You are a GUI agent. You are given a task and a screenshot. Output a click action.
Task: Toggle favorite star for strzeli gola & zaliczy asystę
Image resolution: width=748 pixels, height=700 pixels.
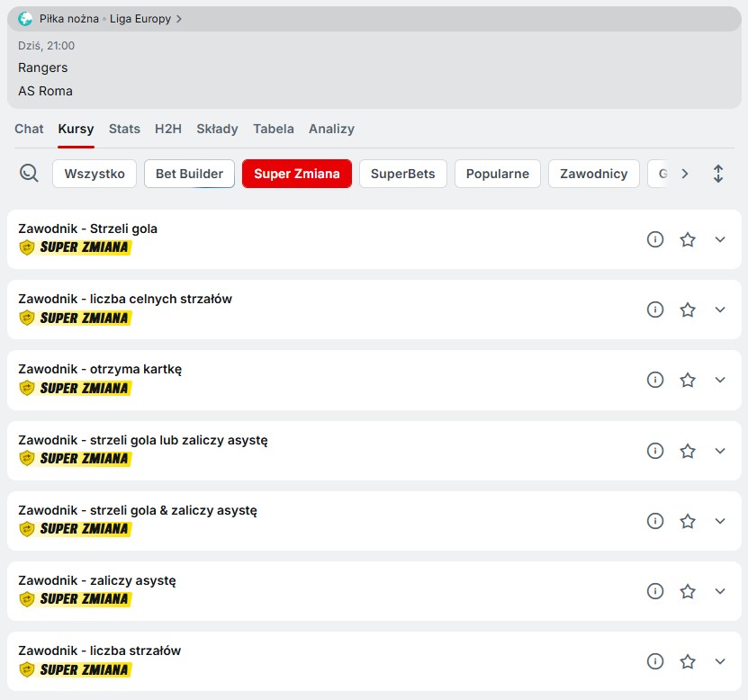coord(688,521)
